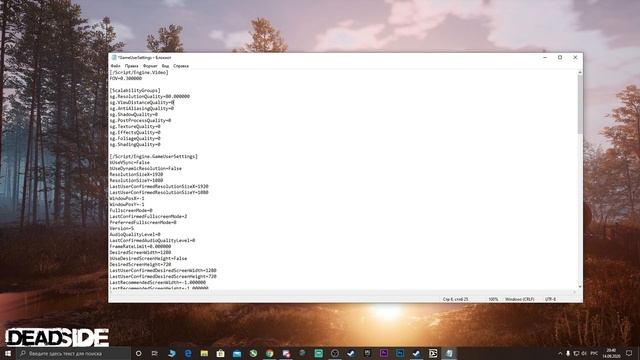Open Google Chrome from the taskbar
This screenshot has width=640, height=360.
coord(269,353)
